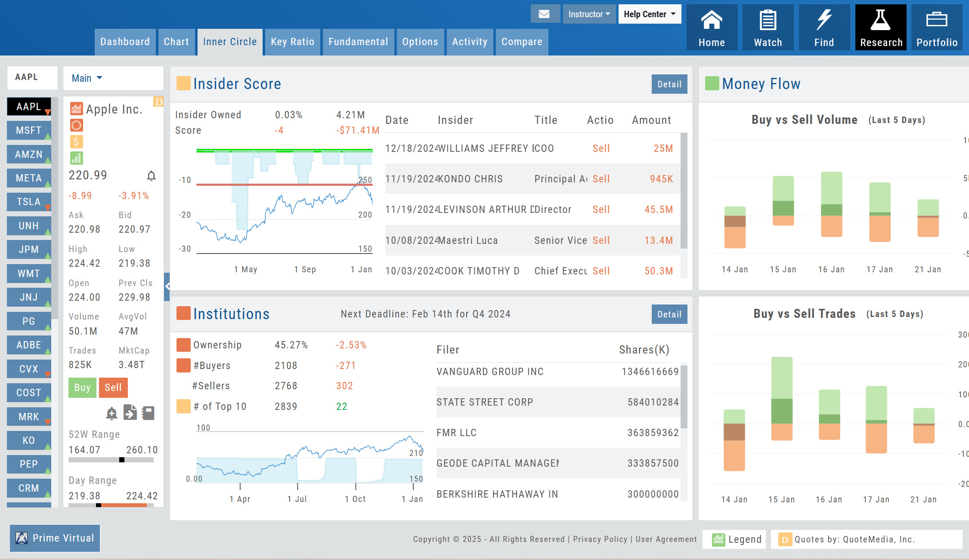This screenshot has height=560, width=969.
Task: Click the AAPL symbol input field
Action: (32, 77)
